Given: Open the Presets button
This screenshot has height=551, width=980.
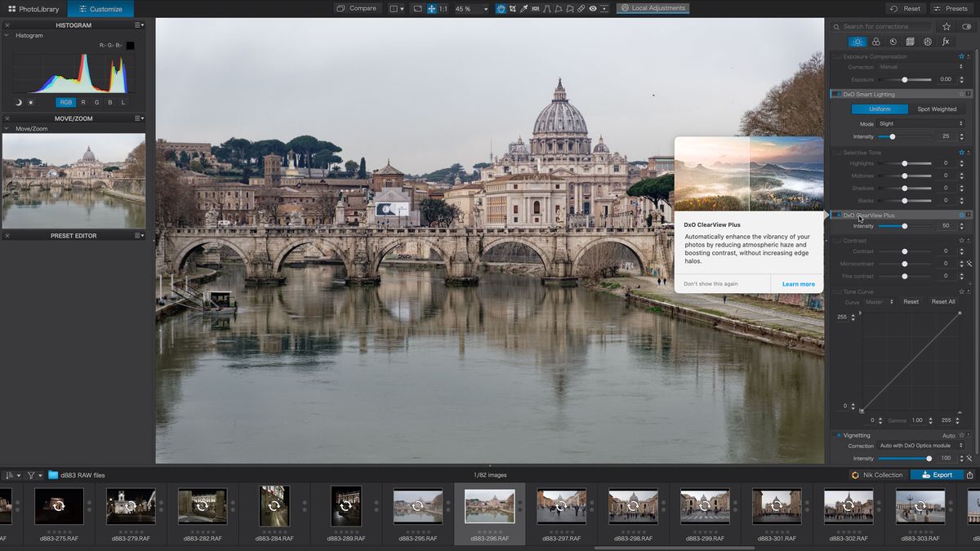Looking at the screenshot, I should point(950,8).
